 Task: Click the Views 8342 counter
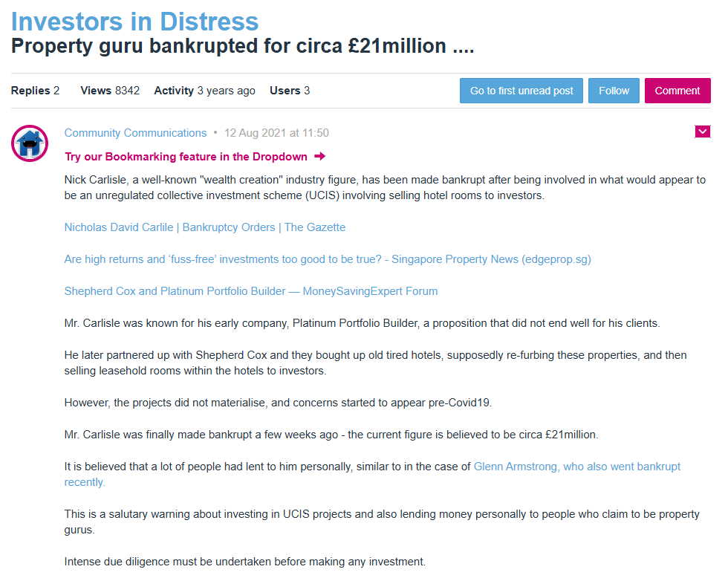tap(110, 91)
